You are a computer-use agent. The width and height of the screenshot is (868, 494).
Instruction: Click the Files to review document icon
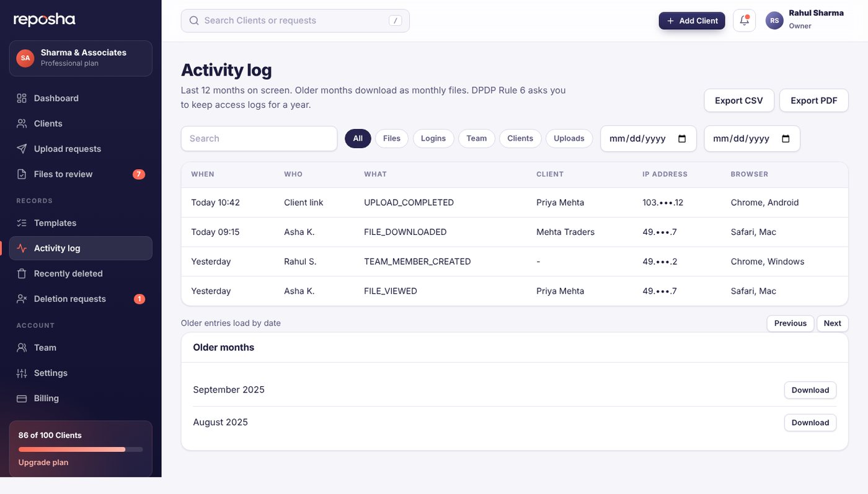[x=22, y=174]
